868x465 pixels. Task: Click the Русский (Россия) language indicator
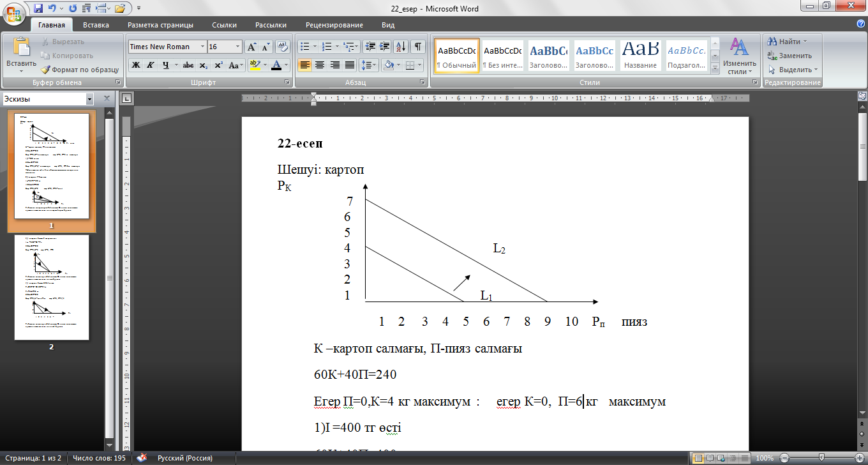point(186,458)
